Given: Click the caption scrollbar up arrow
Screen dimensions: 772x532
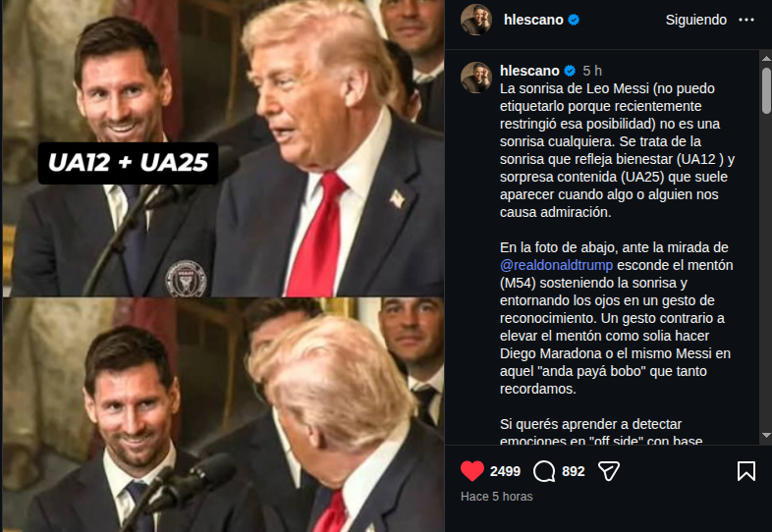Looking at the screenshot, I should click(x=766, y=58).
